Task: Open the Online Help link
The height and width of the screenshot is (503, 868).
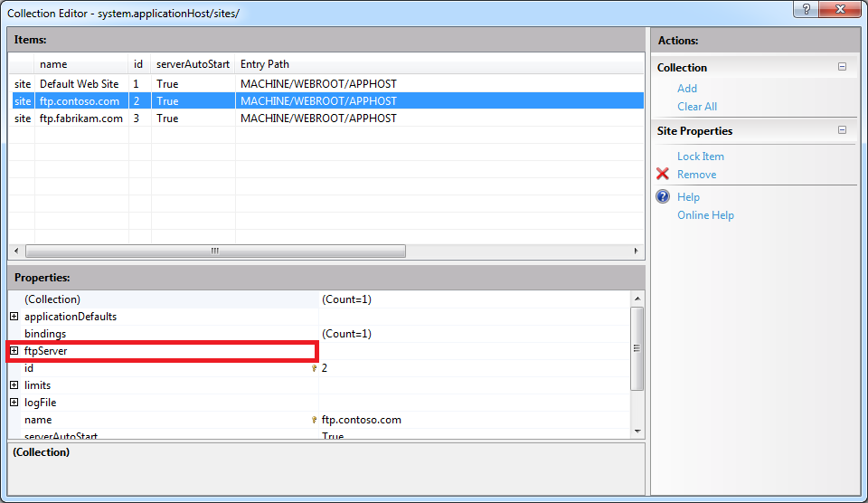Action: click(x=705, y=215)
